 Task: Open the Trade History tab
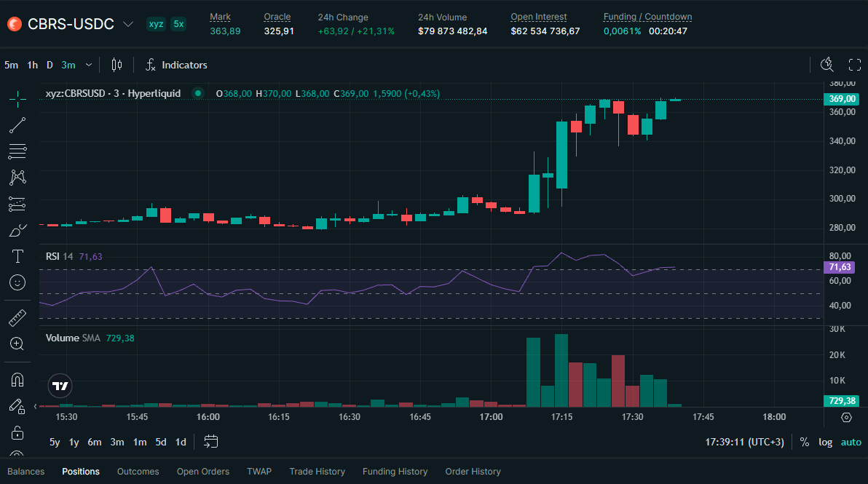(317, 472)
